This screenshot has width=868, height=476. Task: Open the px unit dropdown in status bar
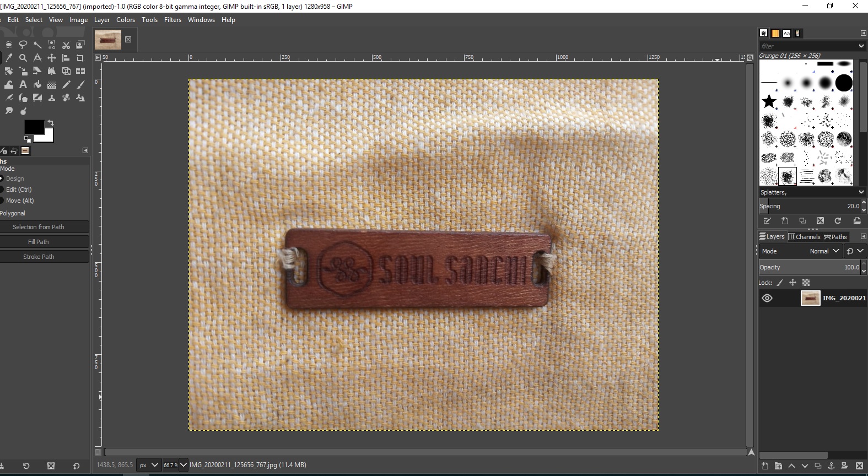click(x=149, y=465)
